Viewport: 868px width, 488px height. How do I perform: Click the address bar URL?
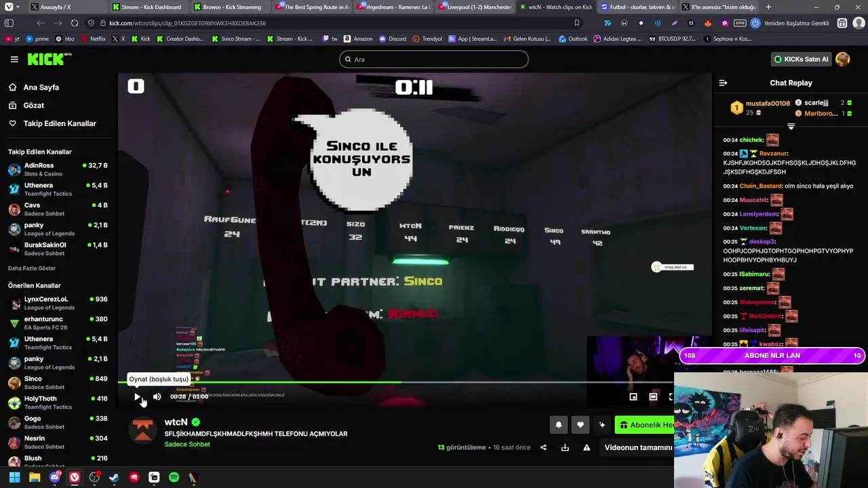tap(188, 23)
